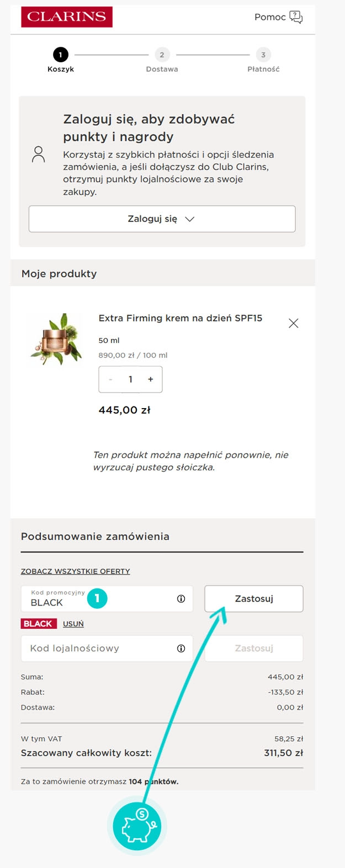345x868 pixels.
Task: Apply promo code with Zastosuj
Action: [x=254, y=599]
